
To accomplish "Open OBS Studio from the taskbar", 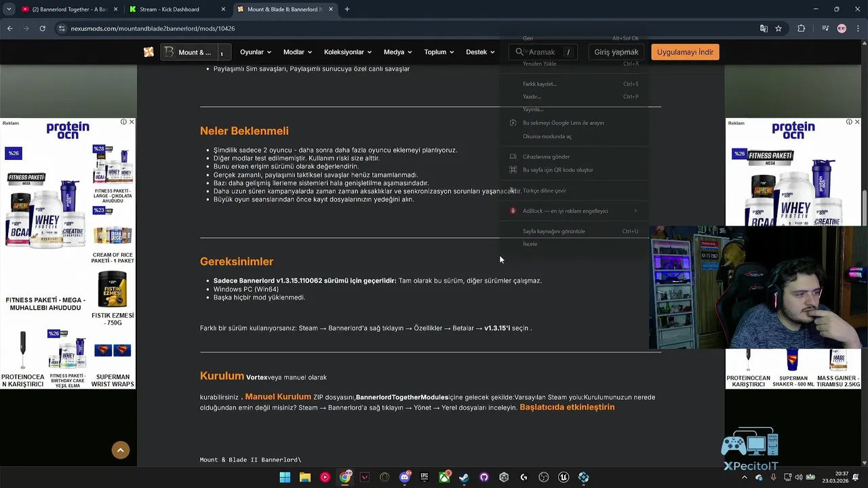I will 544,477.
